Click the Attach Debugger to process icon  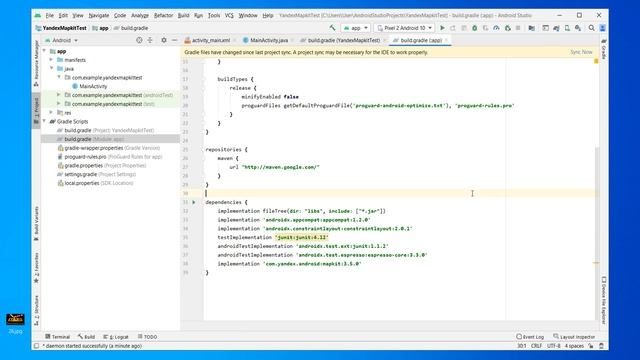[507, 28]
